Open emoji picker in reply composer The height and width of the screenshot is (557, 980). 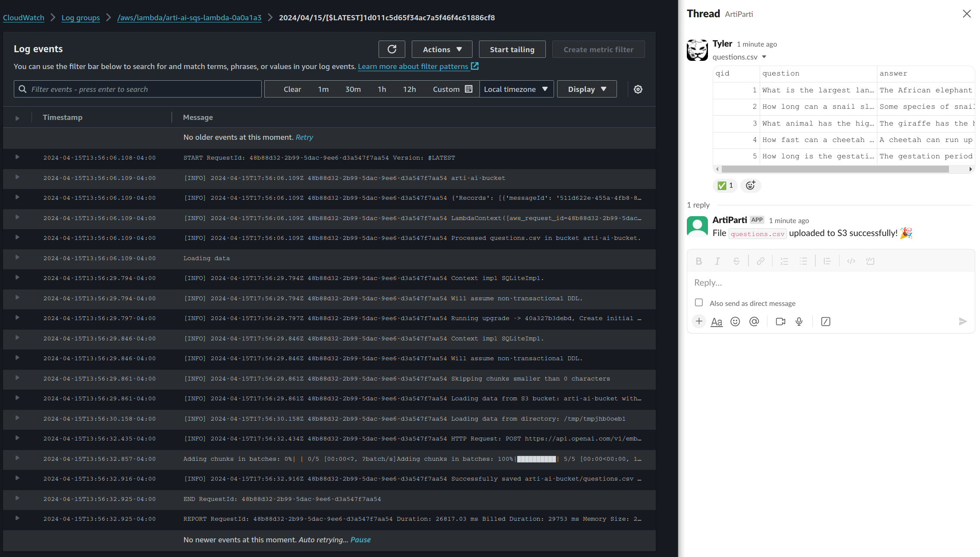735,321
